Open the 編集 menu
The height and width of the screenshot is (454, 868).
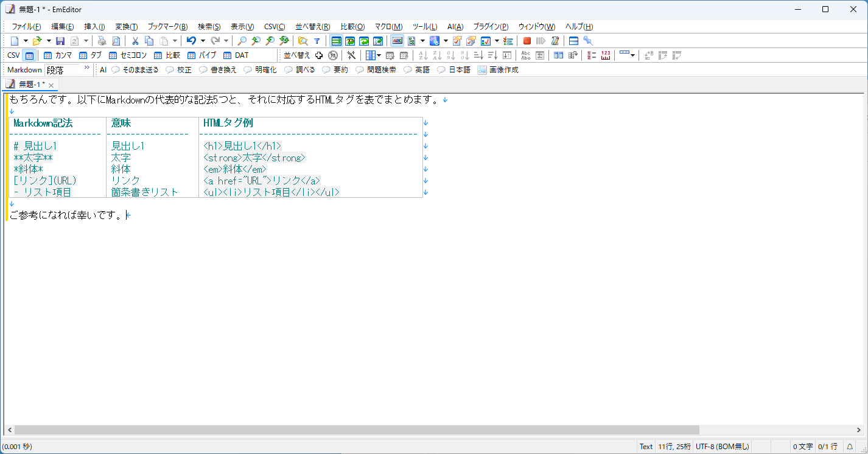pyautogui.click(x=62, y=27)
